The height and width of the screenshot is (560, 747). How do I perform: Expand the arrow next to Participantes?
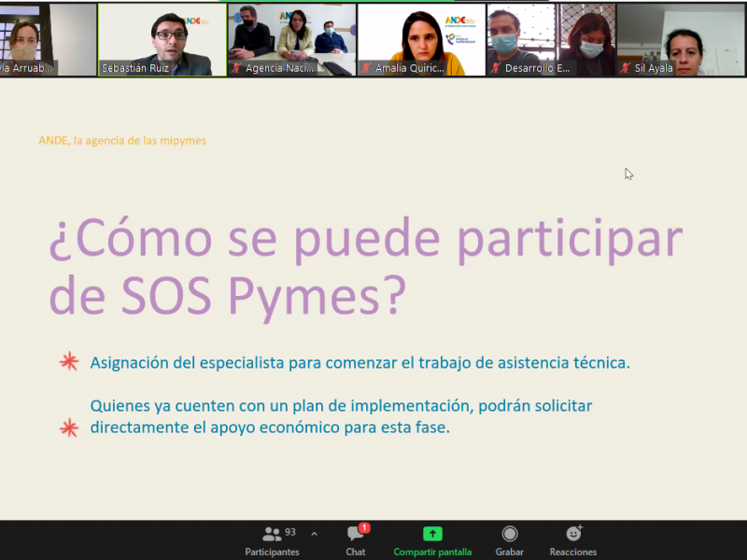coord(315,534)
